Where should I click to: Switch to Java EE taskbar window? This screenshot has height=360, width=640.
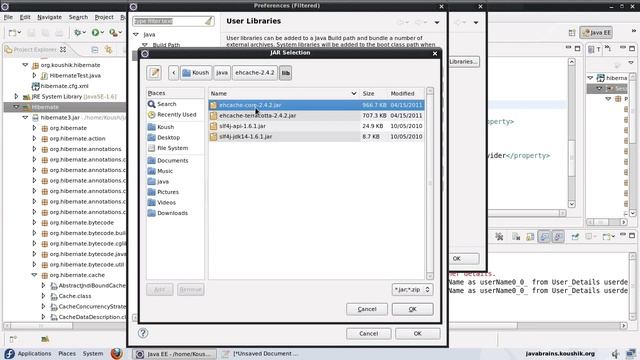pyautogui.click(x=174, y=354)
